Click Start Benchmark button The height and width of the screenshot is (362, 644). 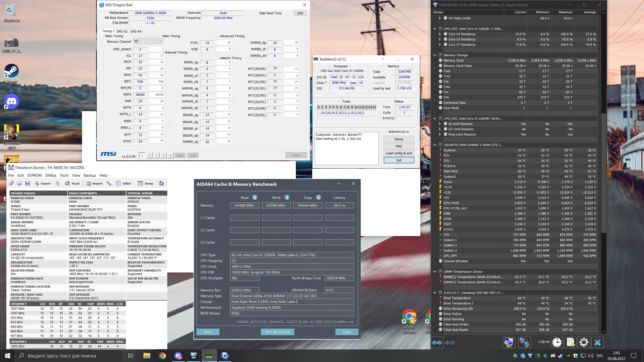click(277, 332)
